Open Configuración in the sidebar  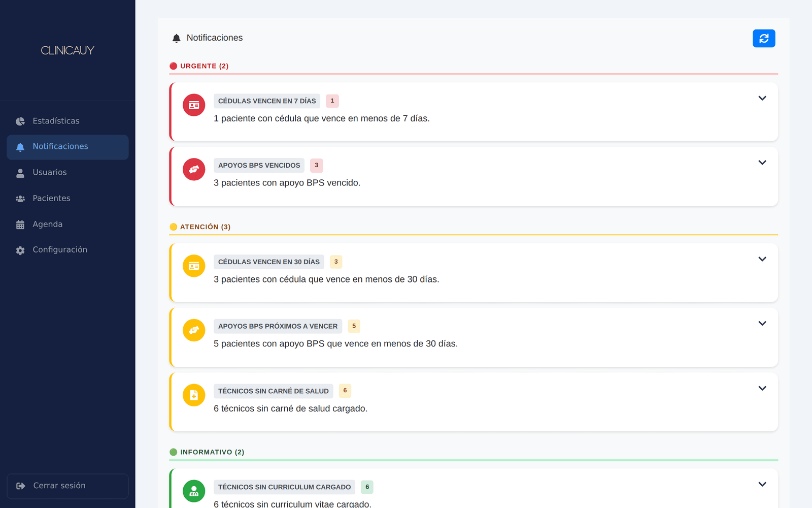pyautogui.click(x=67, y=250)
